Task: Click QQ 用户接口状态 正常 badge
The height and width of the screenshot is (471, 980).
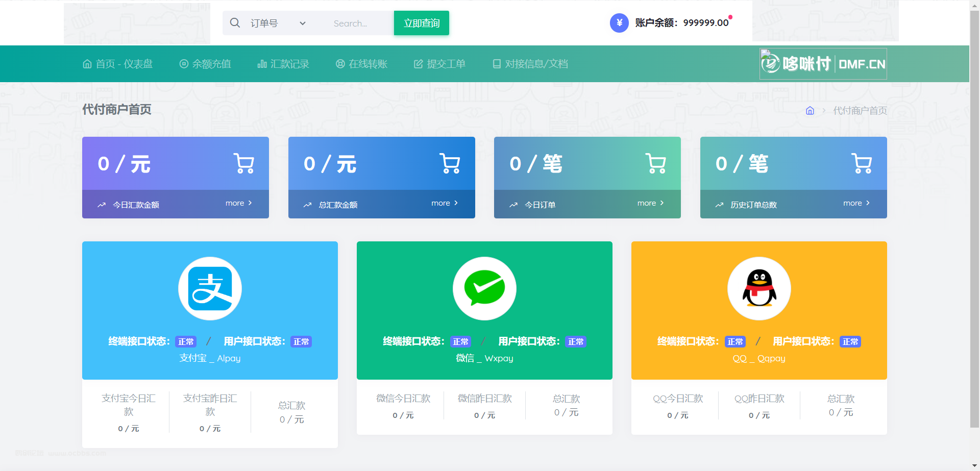Action: (850, 341)
